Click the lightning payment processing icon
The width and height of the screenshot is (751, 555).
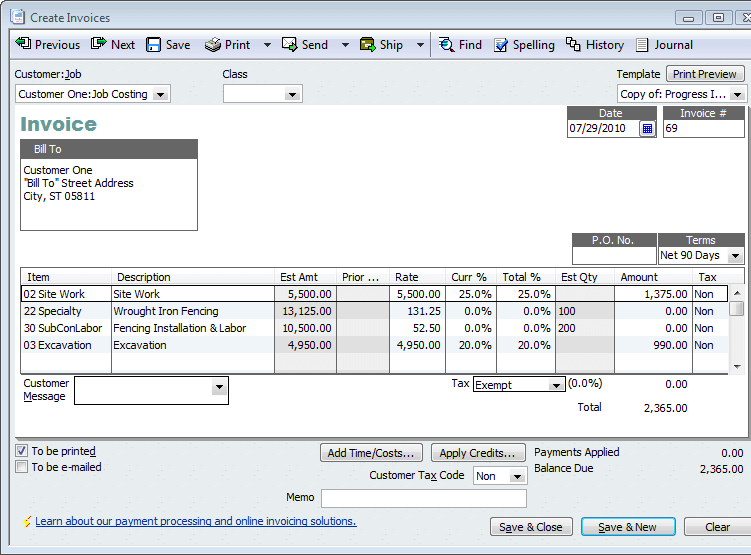(27, 521)
